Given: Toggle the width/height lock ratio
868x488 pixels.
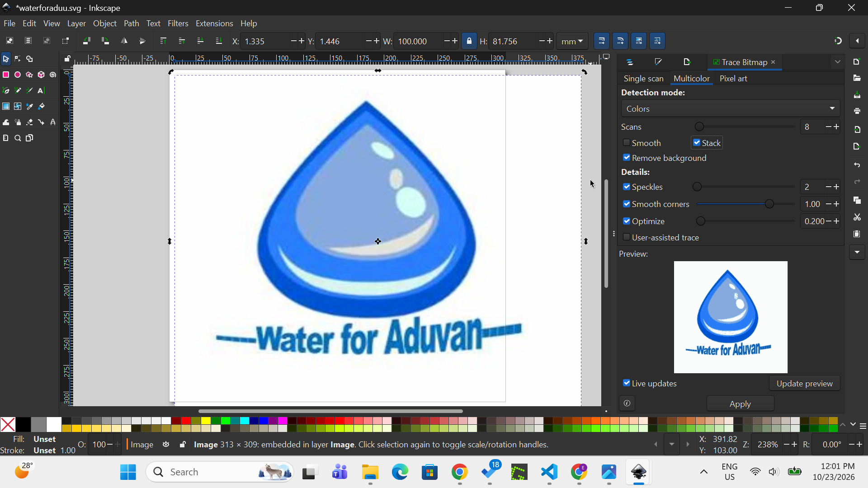Looking at the screenshot, I should coord(469,41).
